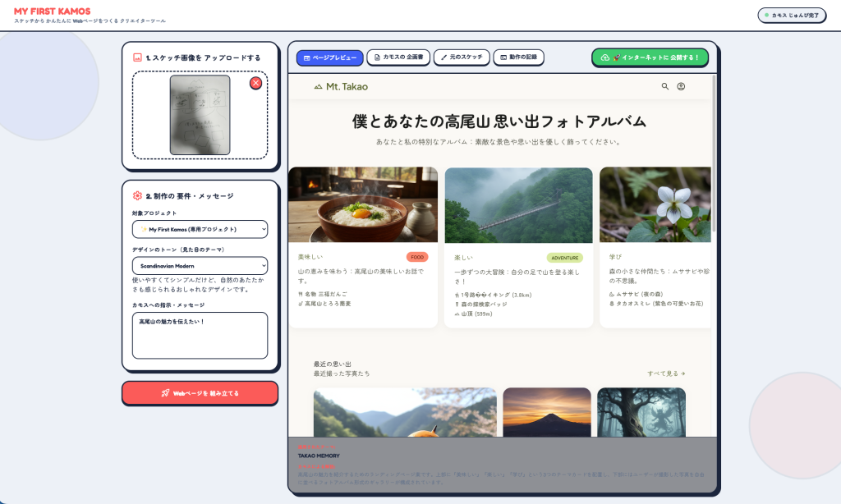This screenshot has height=504, width=841.
Task: Expand the Scandinavian Modern design tone dropdown
Action: pyautogui.click(x=200, y=266)
